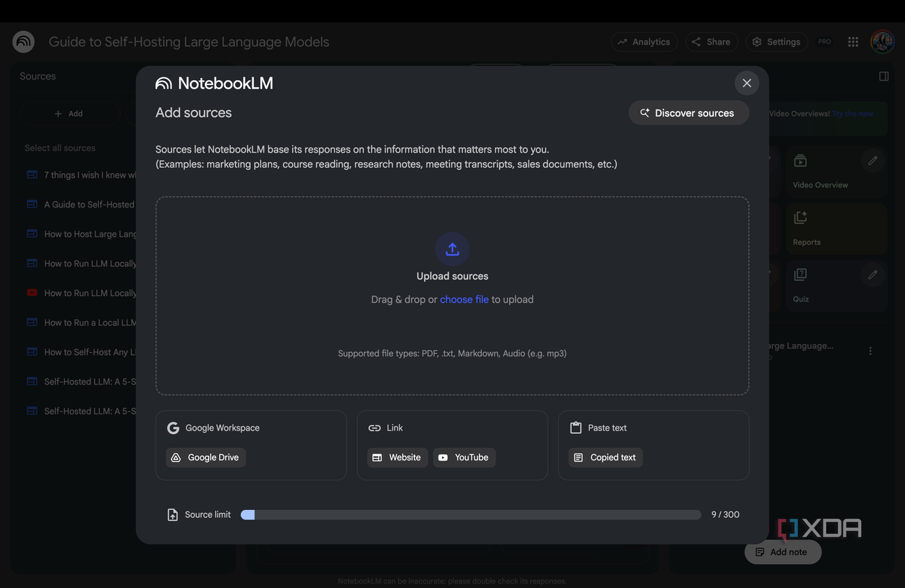The height and width of the screenshot is (588, 905).
Task: Edit the Quiz settings pencil
Action: pos(872,274)
